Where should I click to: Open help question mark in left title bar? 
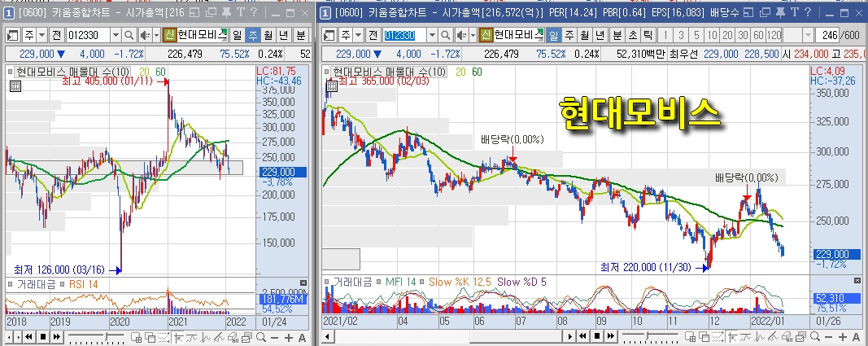coord(252,11)
